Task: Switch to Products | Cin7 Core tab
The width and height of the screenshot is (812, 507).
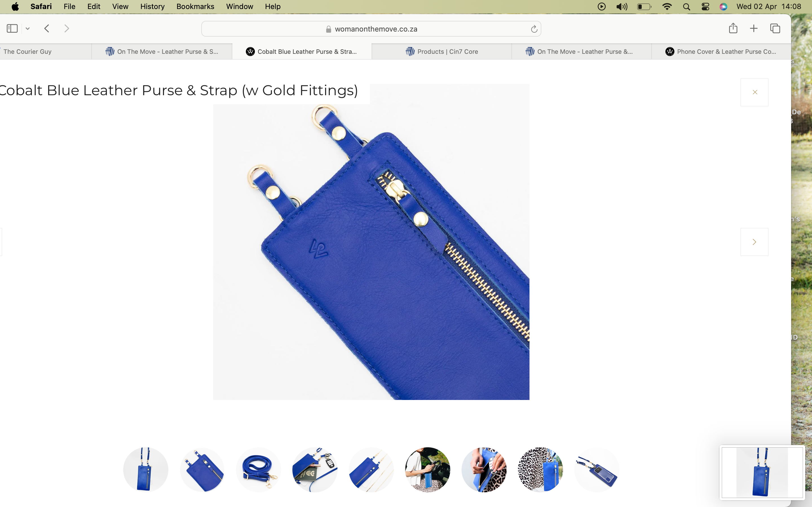Action: (442, 52)
